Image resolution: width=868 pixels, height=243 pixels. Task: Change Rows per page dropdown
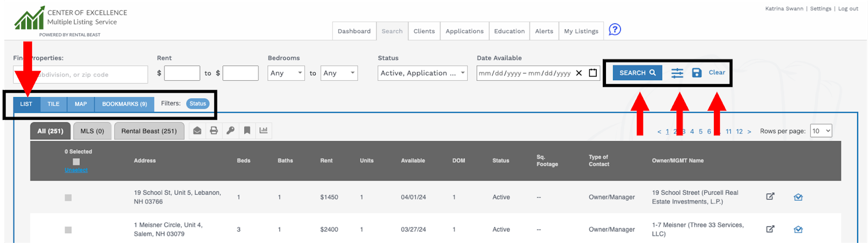coord(821,131)
